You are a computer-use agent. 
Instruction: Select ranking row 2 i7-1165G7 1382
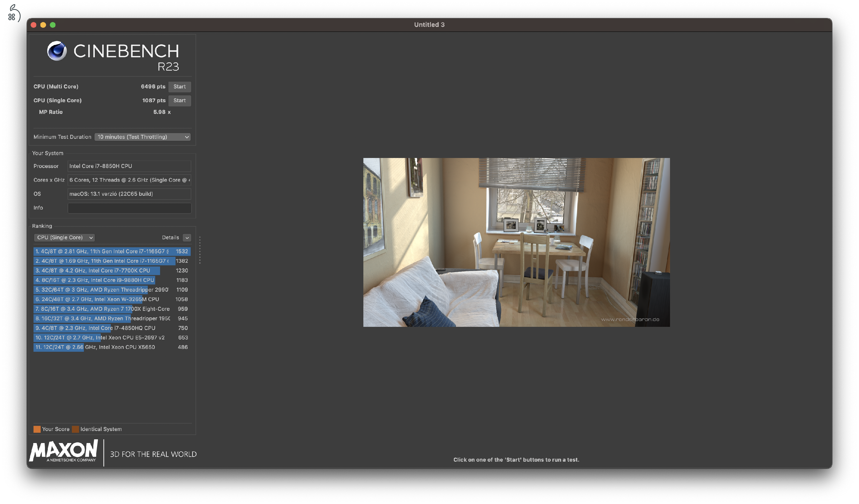112,261
